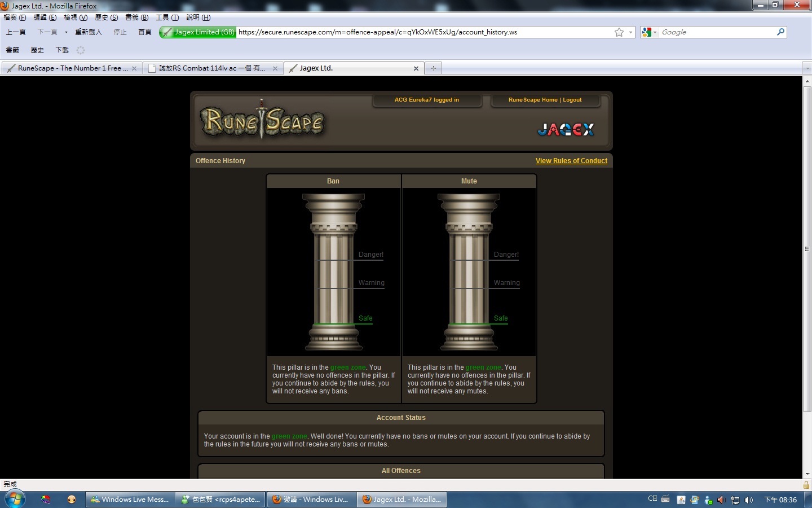812x508 pixels.
Task: Open the 下載 downloads toolbar button
Action: pyautogui.click(x=62, y=50)
